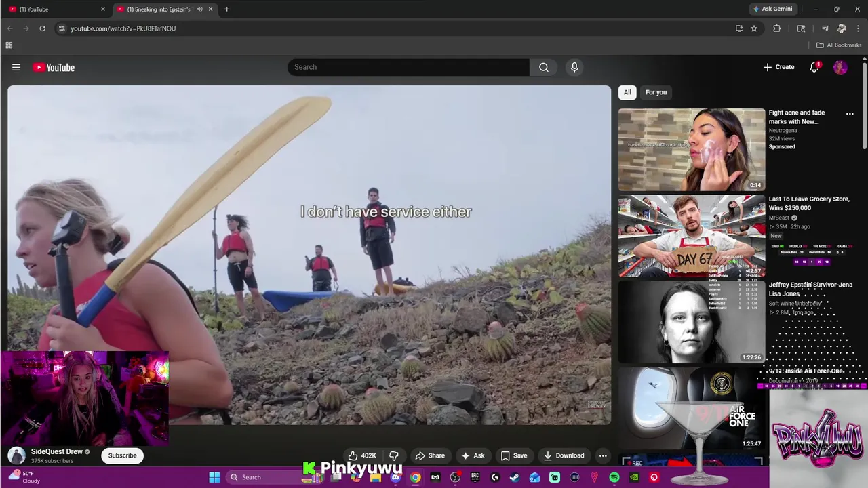This screenshot has width=868, height=488.
Task: Open a new browser tab with plus
Action: point(226,9)
